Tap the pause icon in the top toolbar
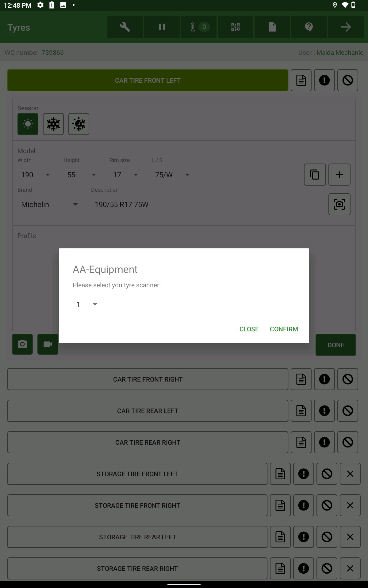The width and height of the screenshot is (368, 588). pyautogui.click(x=162, y=27)
